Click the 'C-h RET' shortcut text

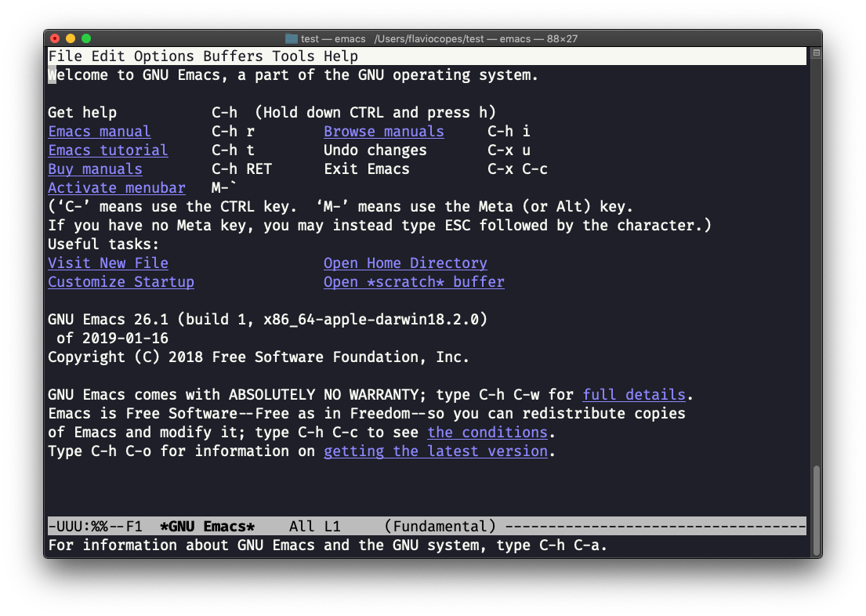pos(242,169)
